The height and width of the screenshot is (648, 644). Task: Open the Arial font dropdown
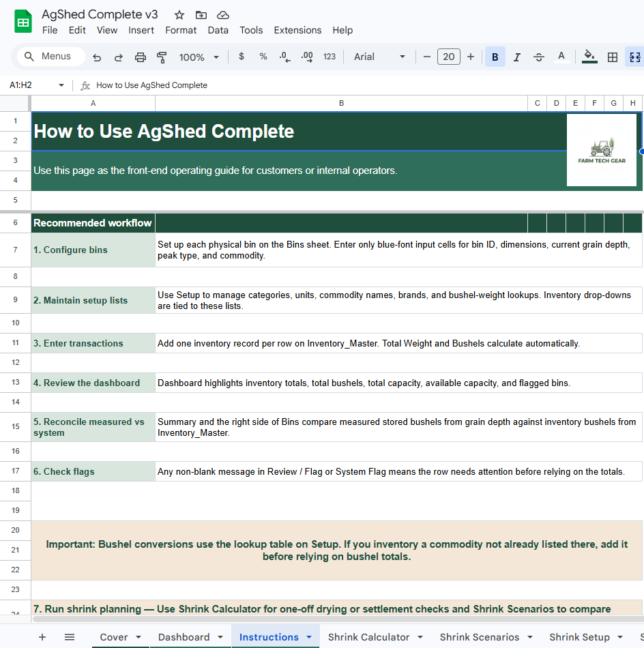[379, 57]
